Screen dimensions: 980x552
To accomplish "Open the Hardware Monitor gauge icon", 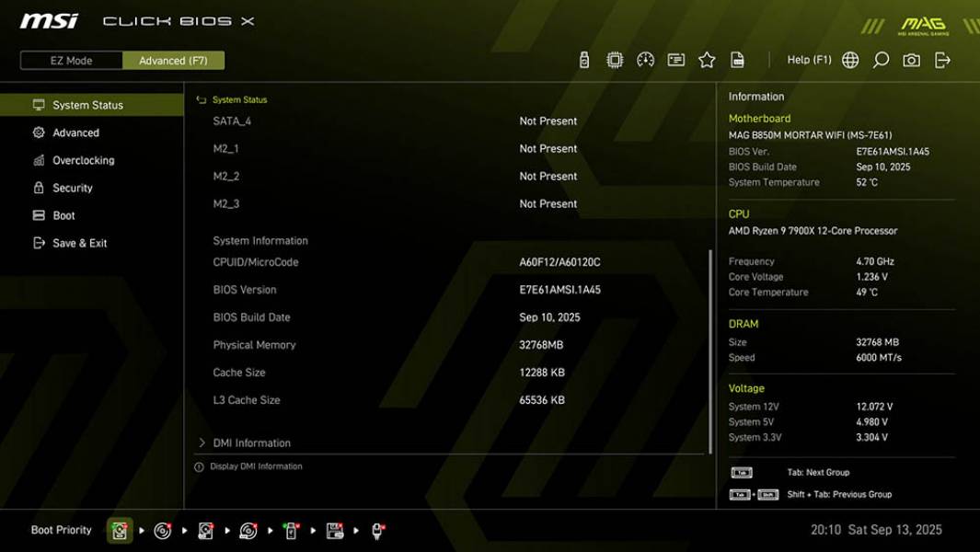I will click(644, 59).
